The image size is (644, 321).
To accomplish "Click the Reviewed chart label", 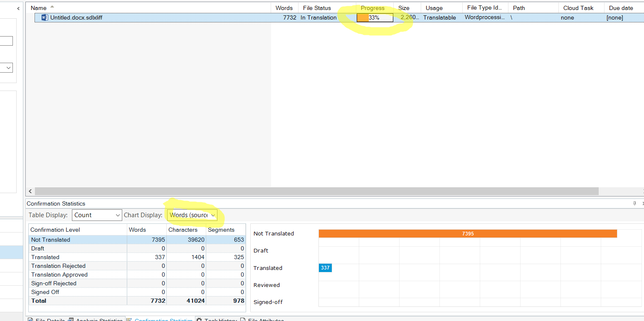I will click(x=266, y=285).
